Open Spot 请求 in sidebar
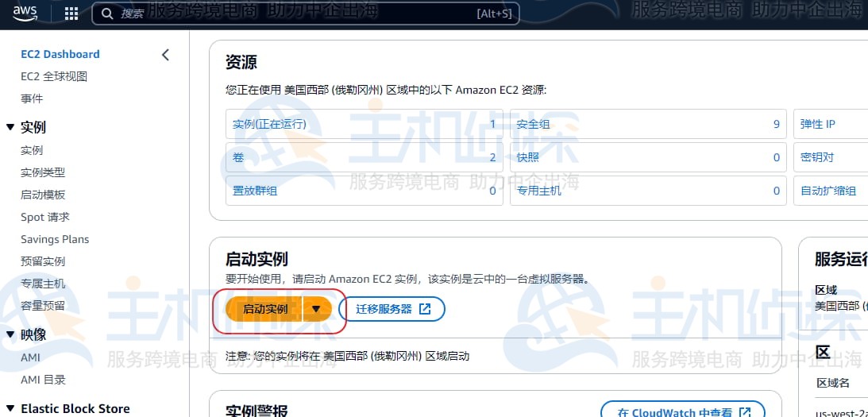 [x=45, y=217]
